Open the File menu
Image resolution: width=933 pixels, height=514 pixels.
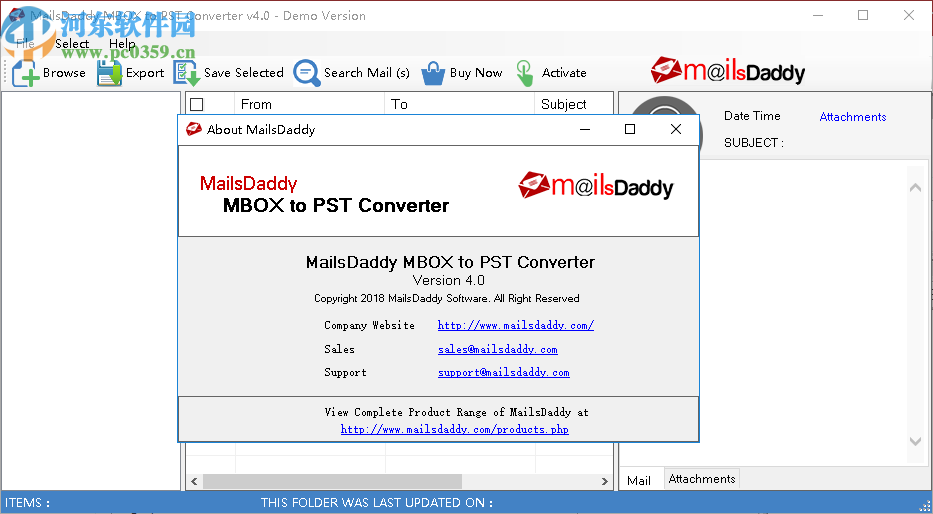coord(25,43)
